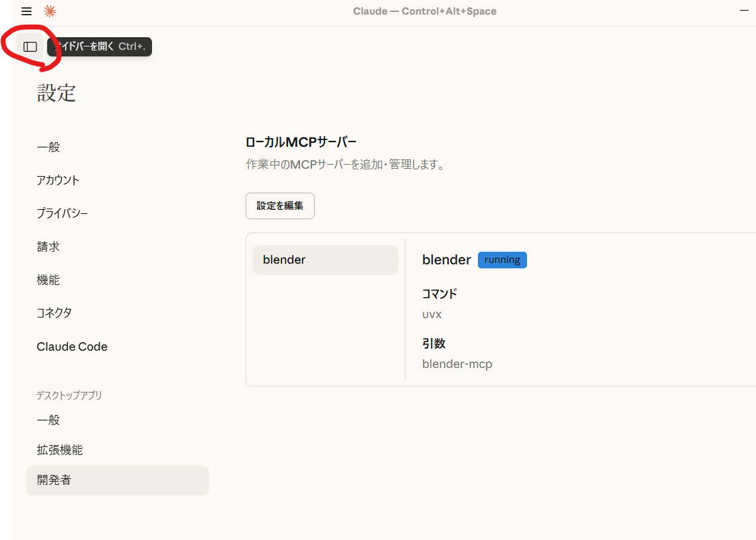The image size is (756, 540).
Task: Open the hamburger menu at top left
Action: coord(27,11)
